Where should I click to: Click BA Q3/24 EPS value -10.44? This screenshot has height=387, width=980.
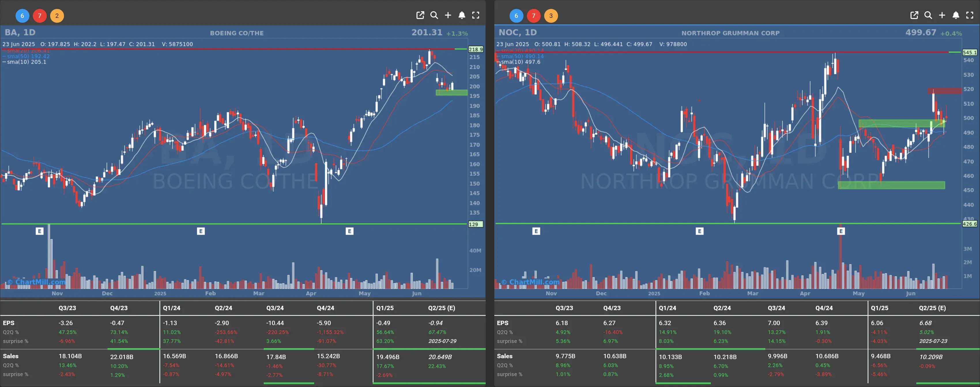275,323
